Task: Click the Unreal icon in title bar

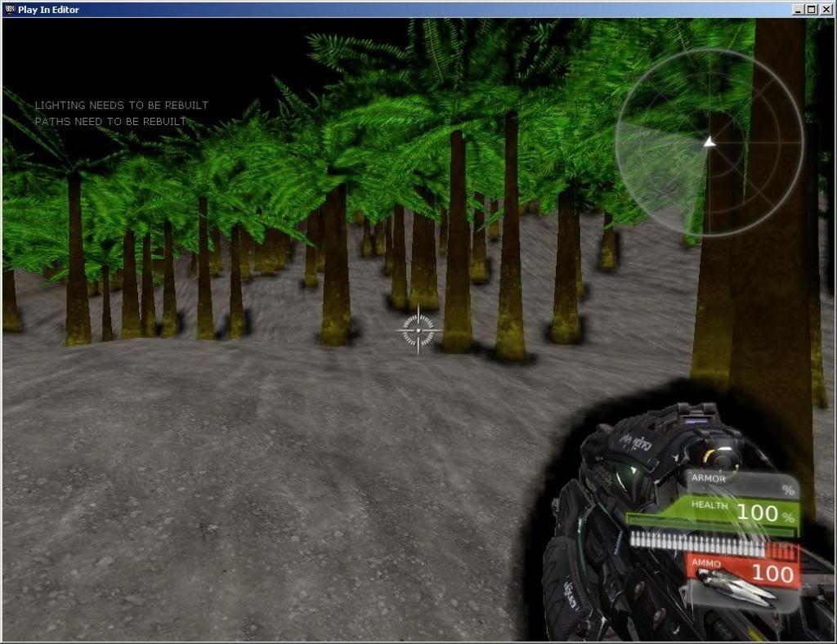Action: (10, 9)
